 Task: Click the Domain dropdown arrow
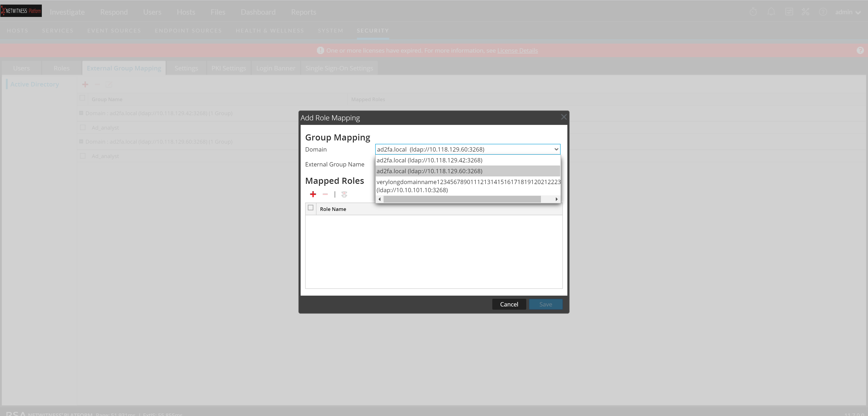tap(556, 150)
